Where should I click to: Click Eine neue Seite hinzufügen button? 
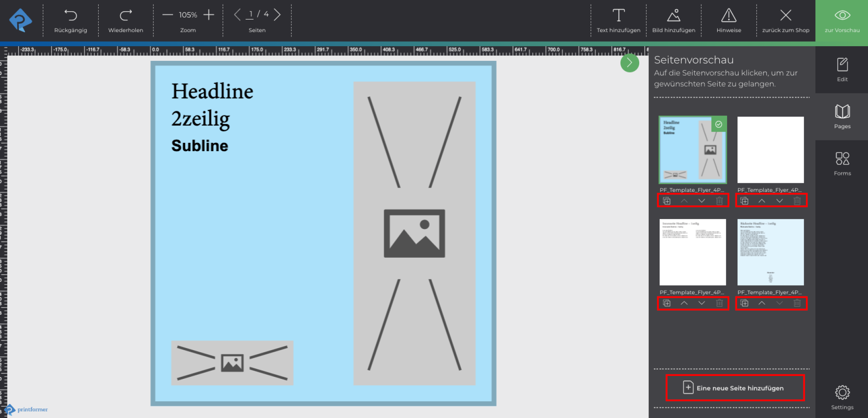[x=735, y=388]
